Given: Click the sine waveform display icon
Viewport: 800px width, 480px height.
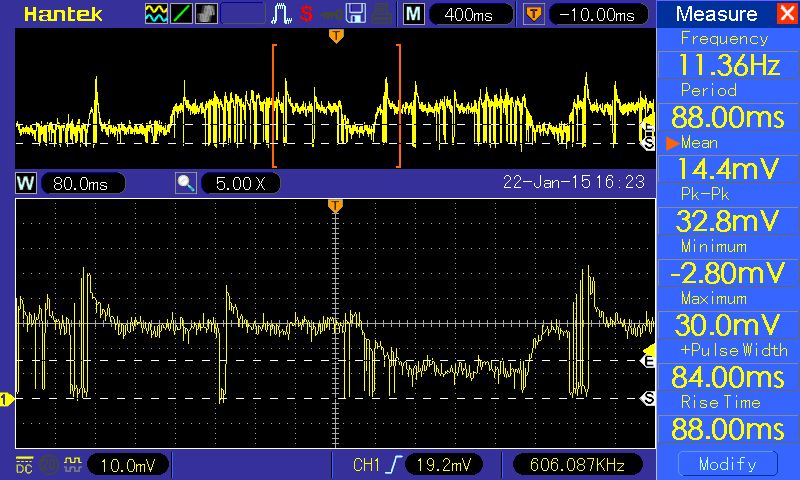Looking at the screenshot, I should (x=156, y=14).
